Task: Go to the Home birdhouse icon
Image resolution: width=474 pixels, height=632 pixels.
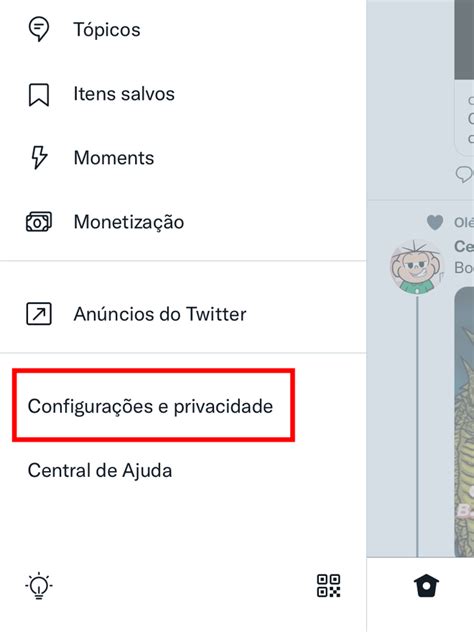Action: coord(426,586)
